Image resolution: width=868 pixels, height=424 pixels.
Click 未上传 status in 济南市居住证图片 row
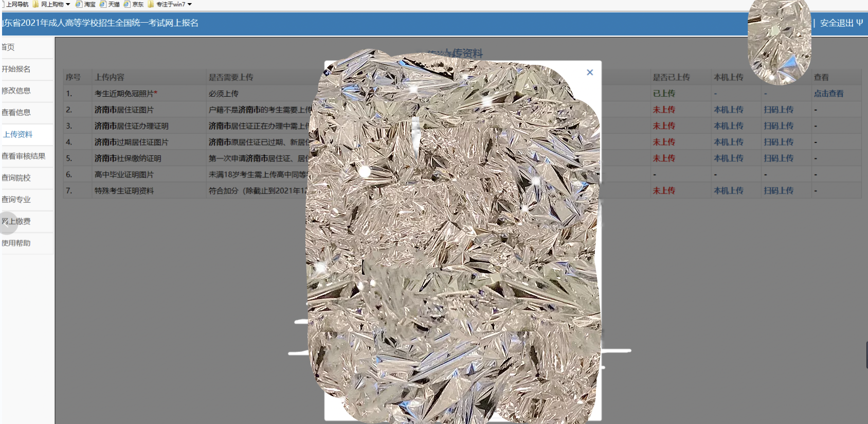pyautogui.click(x=664, y=110)
